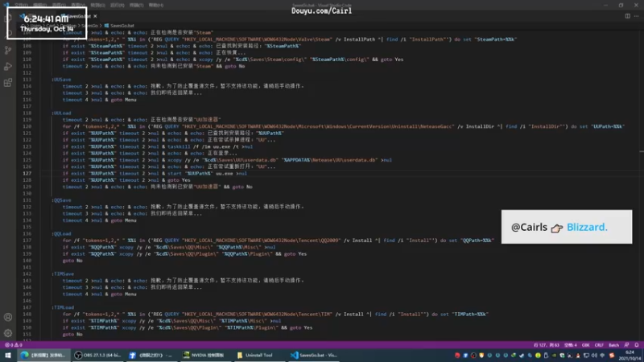Viewport: 644px width, 362px height.
Task: Open the 运行 (Run) menu
Action: [x=117, y=5]
